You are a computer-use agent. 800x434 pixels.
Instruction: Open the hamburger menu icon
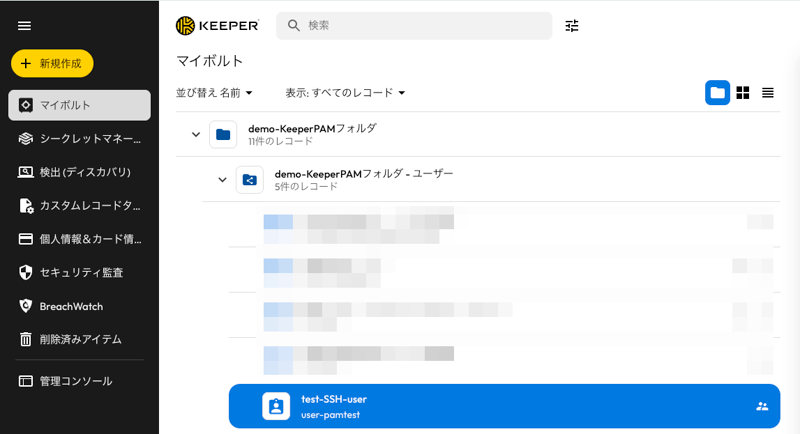25,26
